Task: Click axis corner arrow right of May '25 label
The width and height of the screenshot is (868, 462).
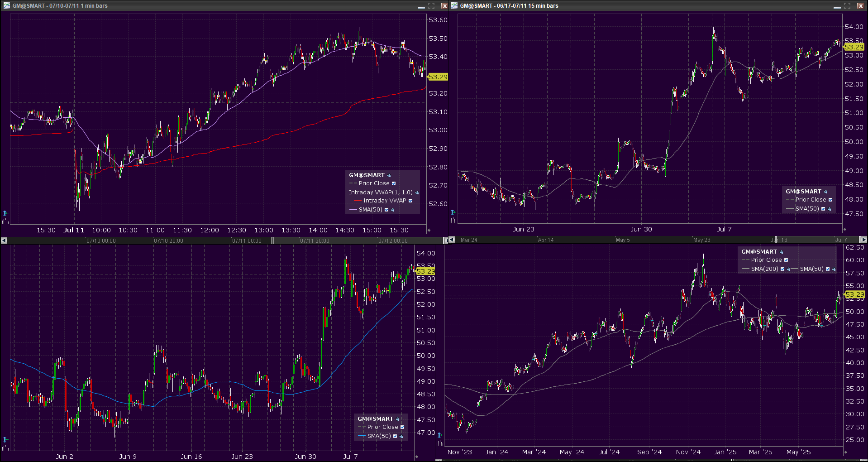Action: point(845,452)
